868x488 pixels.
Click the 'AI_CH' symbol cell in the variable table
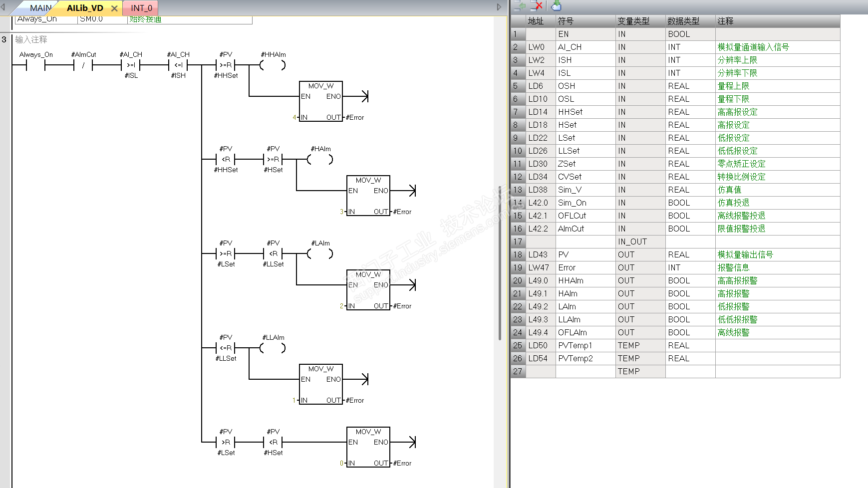(x=585, y=47)
